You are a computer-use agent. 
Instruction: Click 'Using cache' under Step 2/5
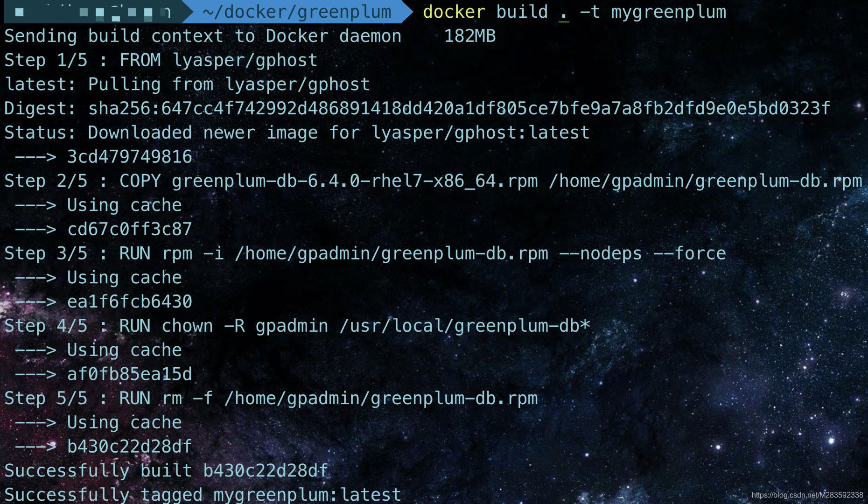(x=124, y=205)
